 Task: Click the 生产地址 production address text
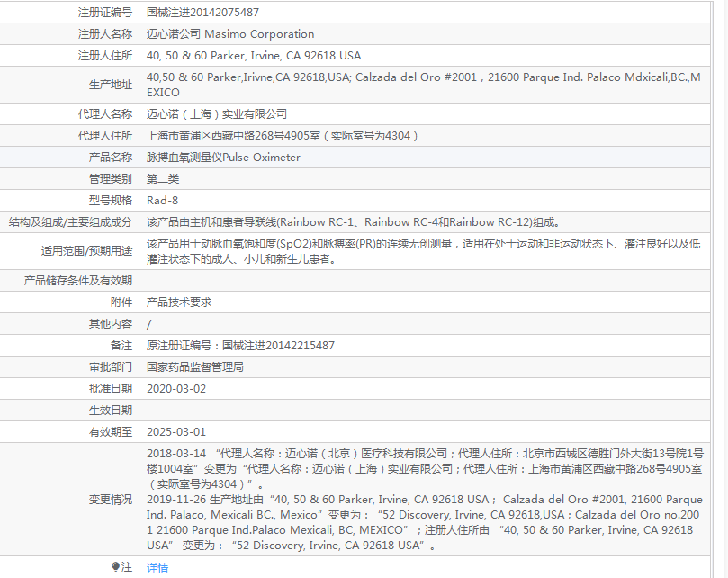pyautogui.click(x=423, y=85)
